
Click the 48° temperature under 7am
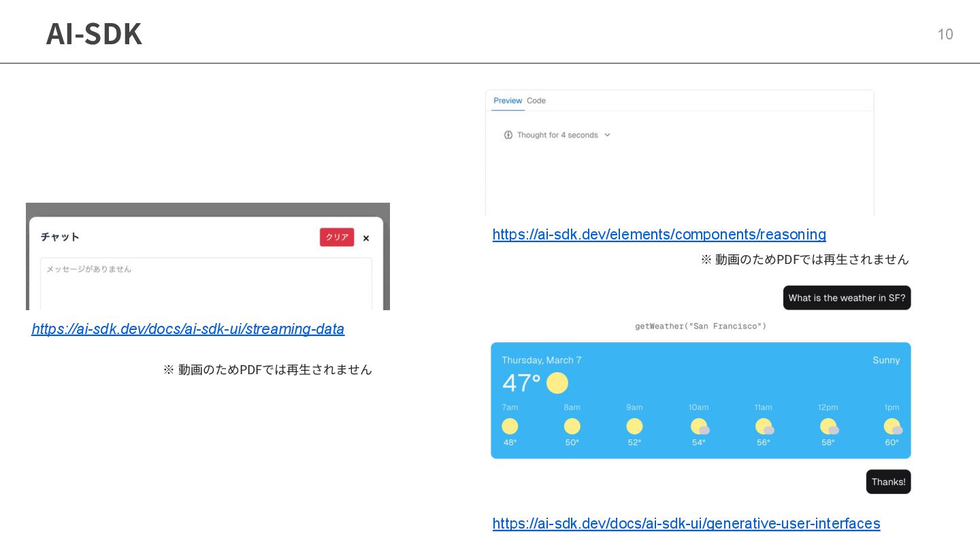pos(510,442)
